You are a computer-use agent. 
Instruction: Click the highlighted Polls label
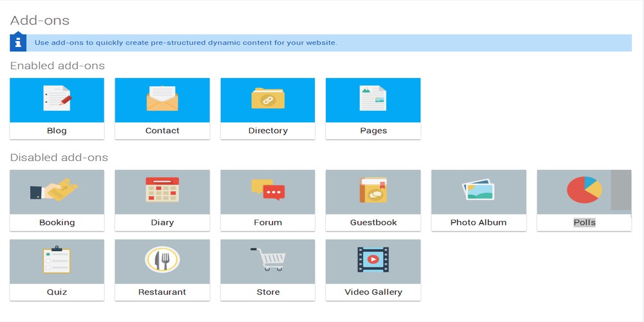(x=584, y=222)
